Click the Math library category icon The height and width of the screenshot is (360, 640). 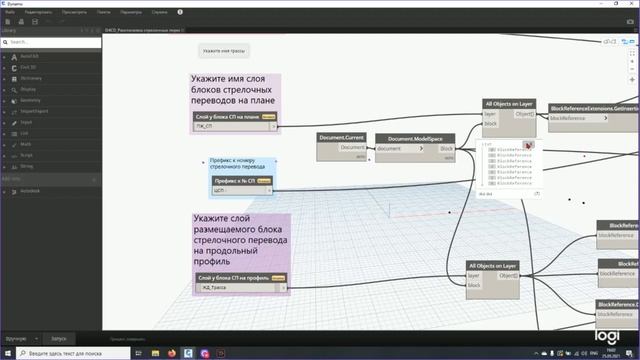(14, 145)
